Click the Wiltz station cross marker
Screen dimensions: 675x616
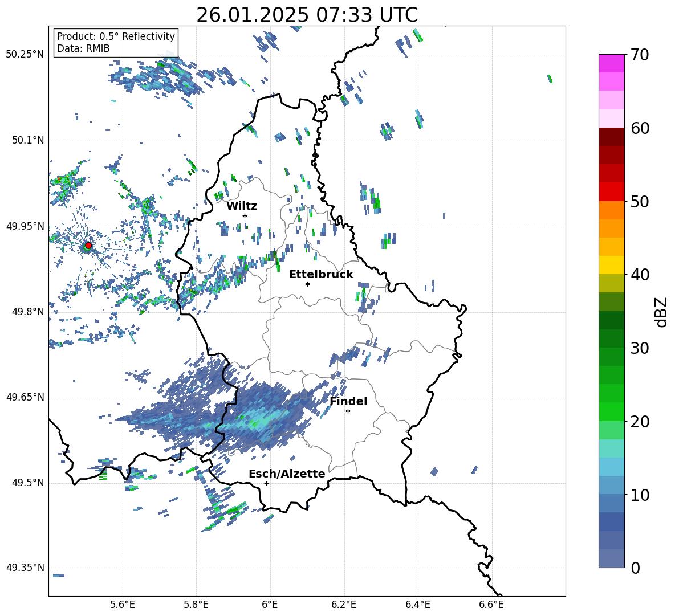(245, 215)
